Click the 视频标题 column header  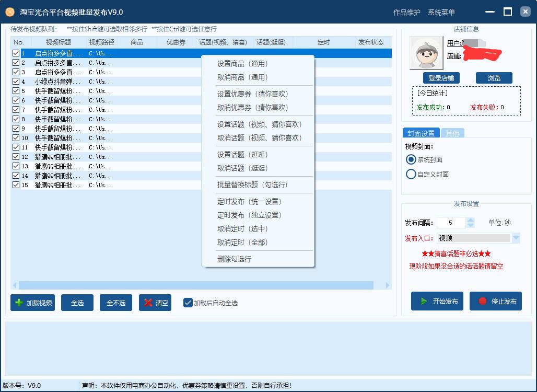coord(59,42)
